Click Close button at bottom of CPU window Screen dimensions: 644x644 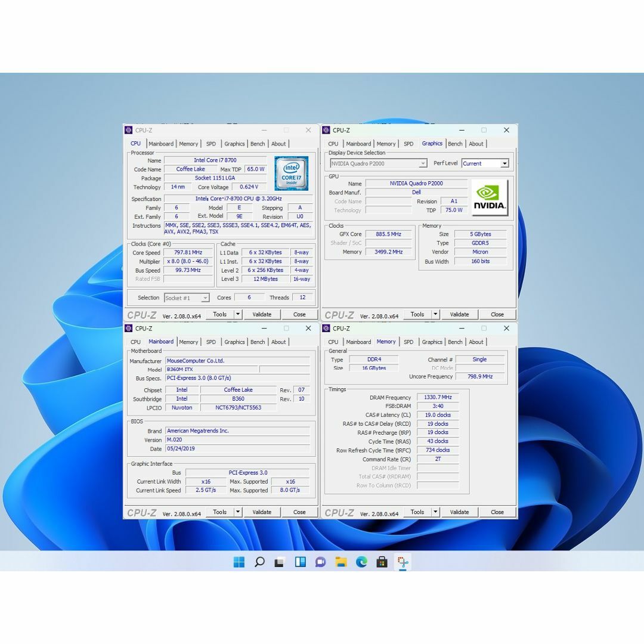coord(299,314)
